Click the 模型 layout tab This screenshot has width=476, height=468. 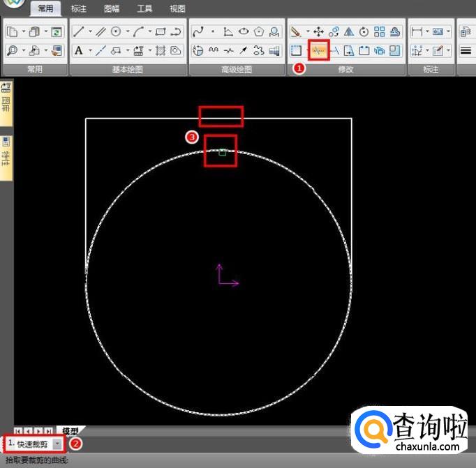(x=70, y=431)
